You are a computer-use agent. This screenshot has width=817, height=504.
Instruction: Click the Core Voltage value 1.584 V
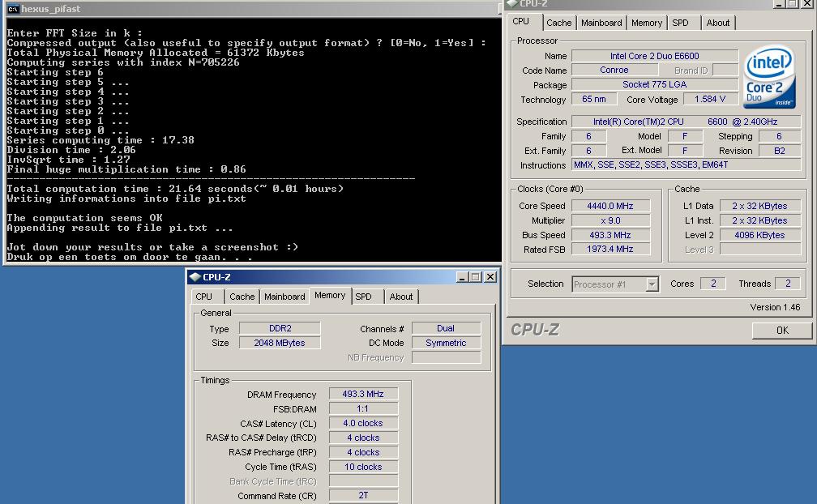coord(710,99)
